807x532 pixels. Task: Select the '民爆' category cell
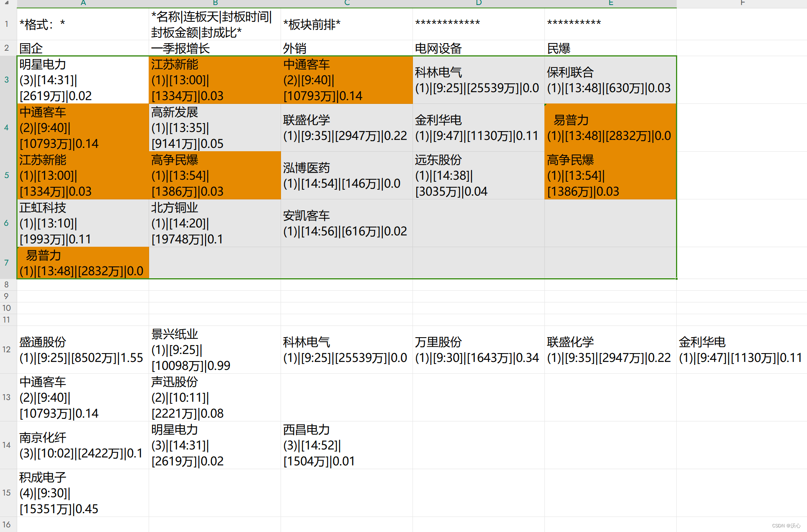(x=611, y=48)
